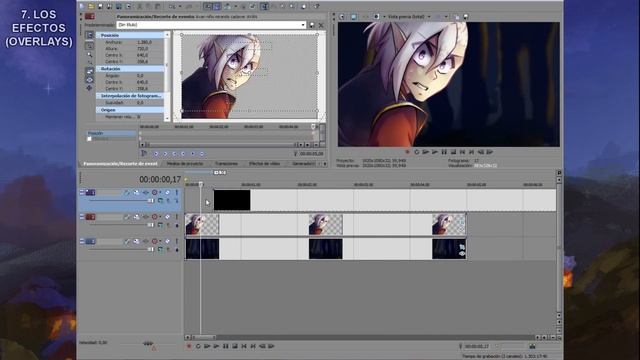
Task: Click the track 3 header number icon
Action: pos(90,241)
